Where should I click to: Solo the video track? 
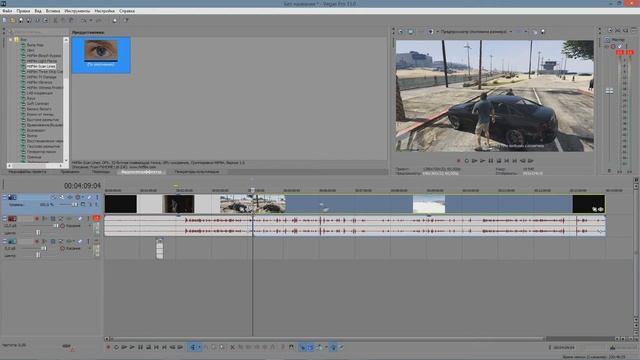click(x=97, y=197)
